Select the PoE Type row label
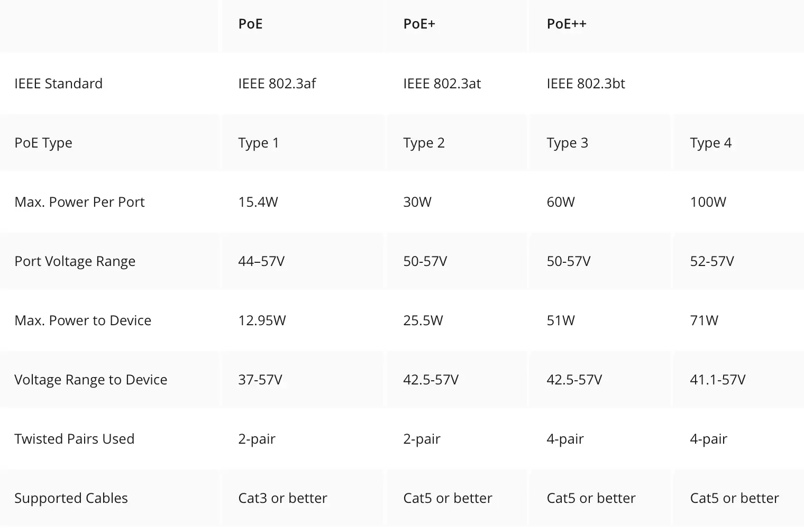804x532 pixels. pyautogui.click(x=43, y=143)
